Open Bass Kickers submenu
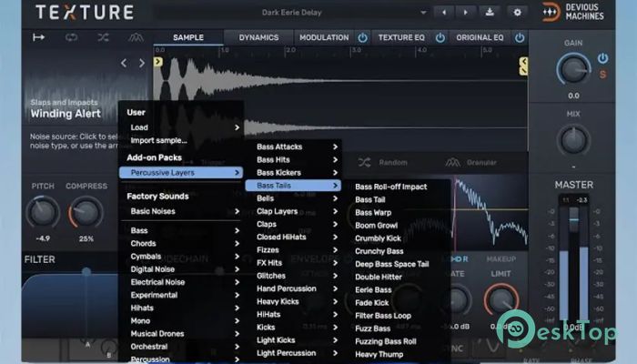Image resolution: width=637 pixels, height=364 pixels. tap(293, 173)
